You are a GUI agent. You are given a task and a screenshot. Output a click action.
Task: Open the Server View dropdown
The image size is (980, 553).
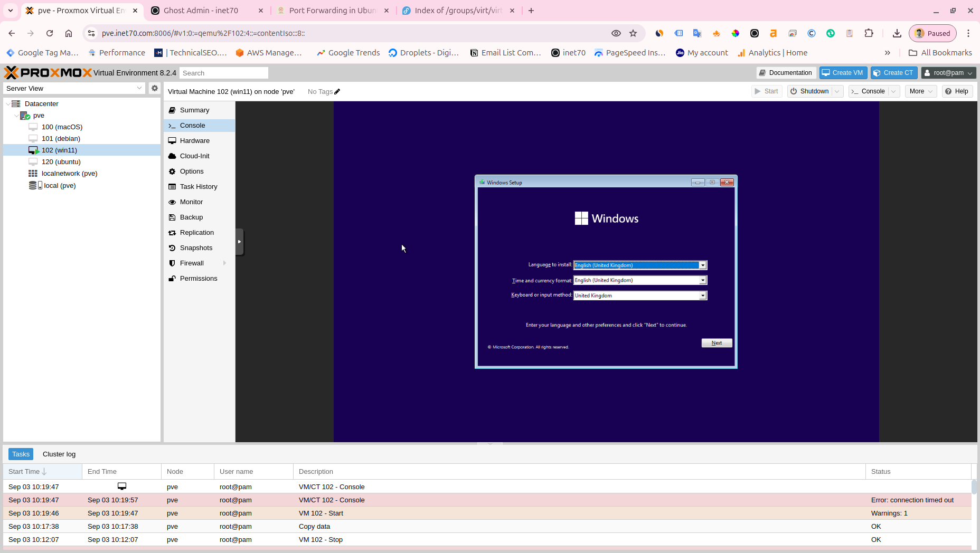tap(139, 88)
